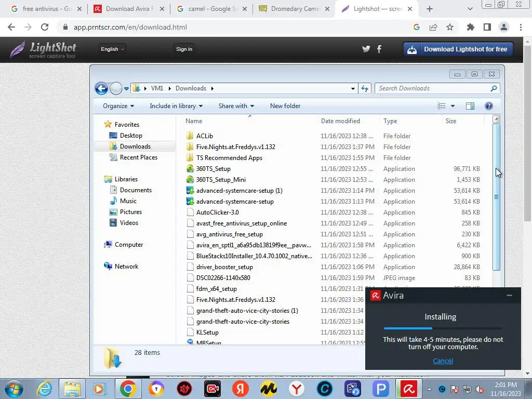Open Chrome three-dot menu

(x=521, y=27)
